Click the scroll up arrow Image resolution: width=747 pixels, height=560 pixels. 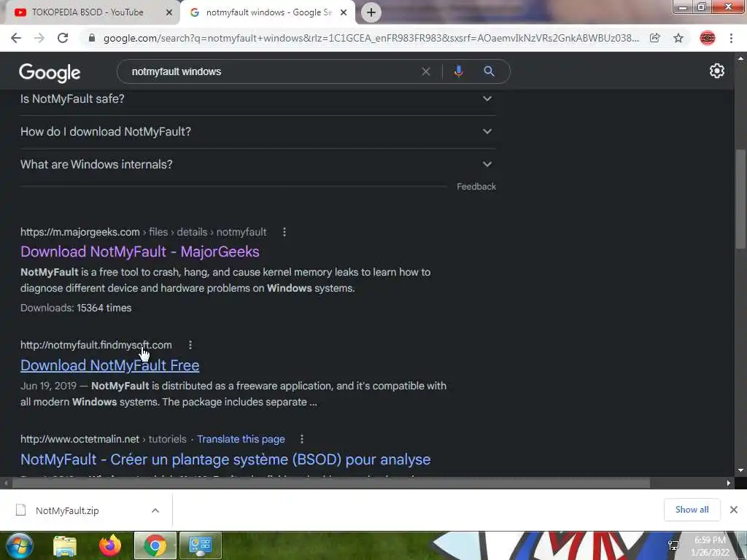740,58
